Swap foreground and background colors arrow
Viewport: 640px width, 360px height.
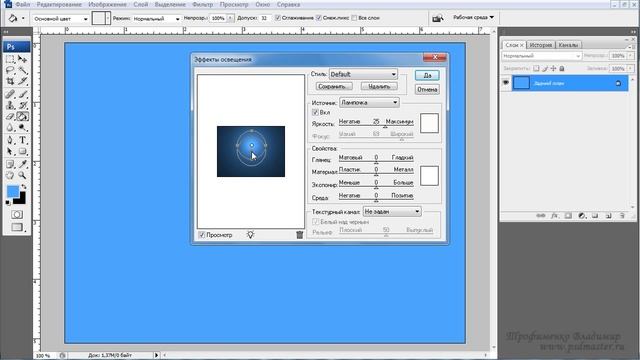point(24,187)
